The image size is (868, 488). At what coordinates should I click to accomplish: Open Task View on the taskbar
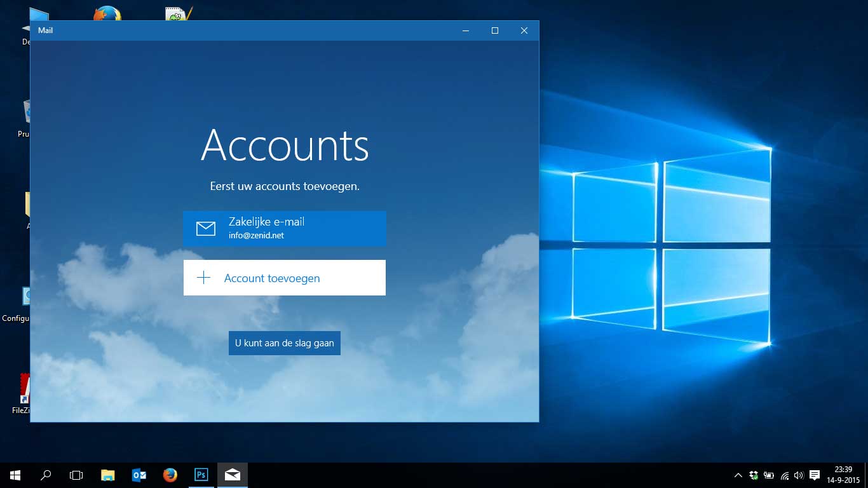click(76, 475)
